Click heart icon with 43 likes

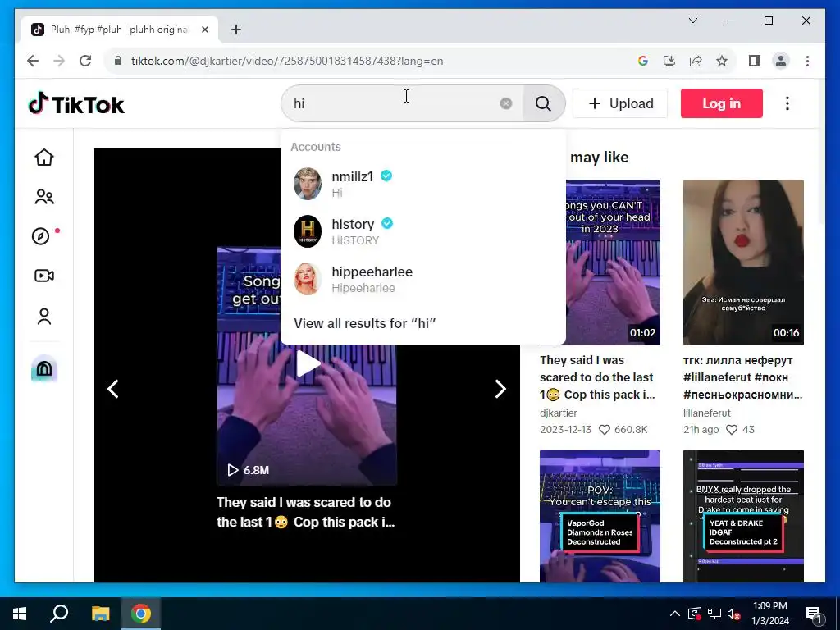731,430
